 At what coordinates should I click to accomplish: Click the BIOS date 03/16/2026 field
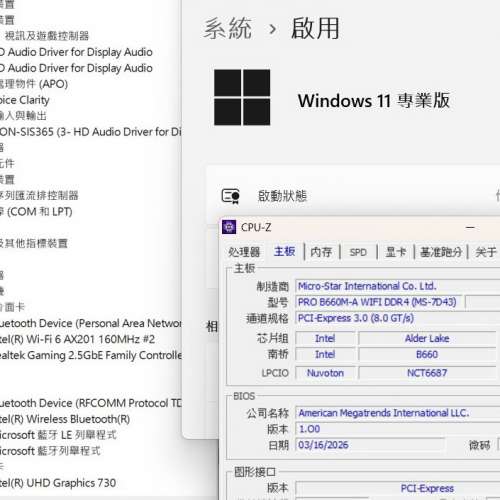coord(370,445)
